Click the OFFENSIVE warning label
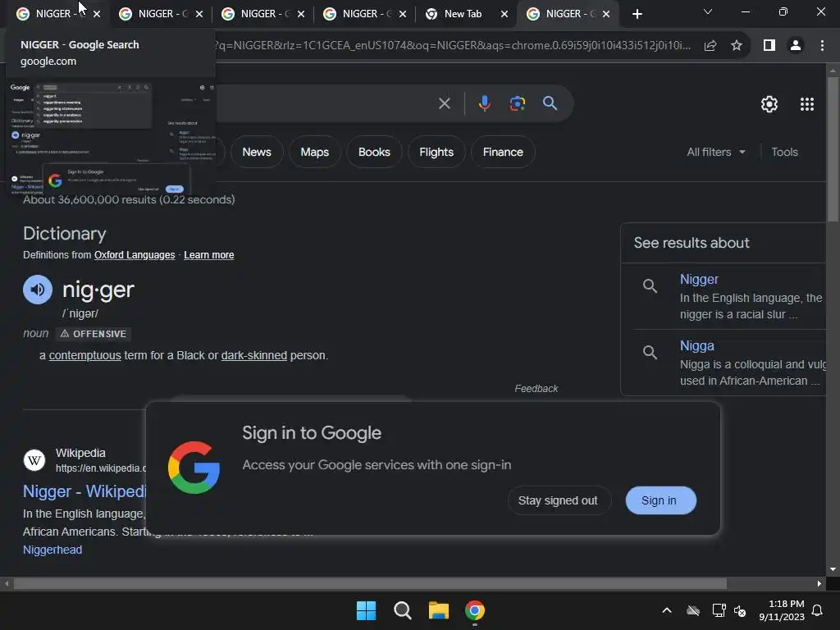Screen dimensions: 840x630 (x=94, y=334)
